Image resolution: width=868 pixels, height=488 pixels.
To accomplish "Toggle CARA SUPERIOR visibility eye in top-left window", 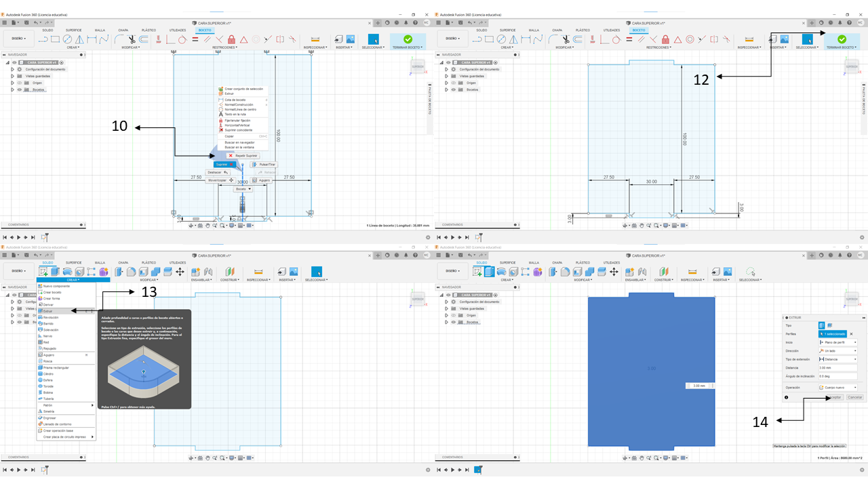I will pyautogui.click(x=14, y=62).
